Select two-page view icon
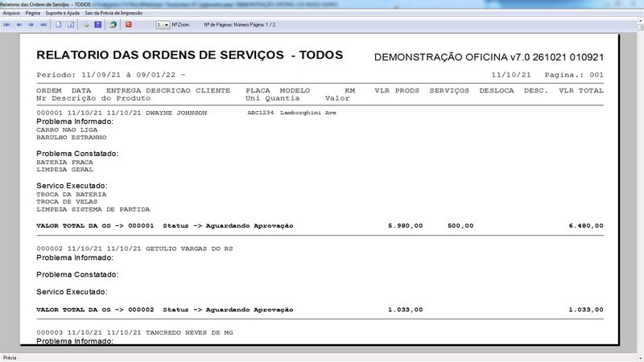 tap(71, 25)
